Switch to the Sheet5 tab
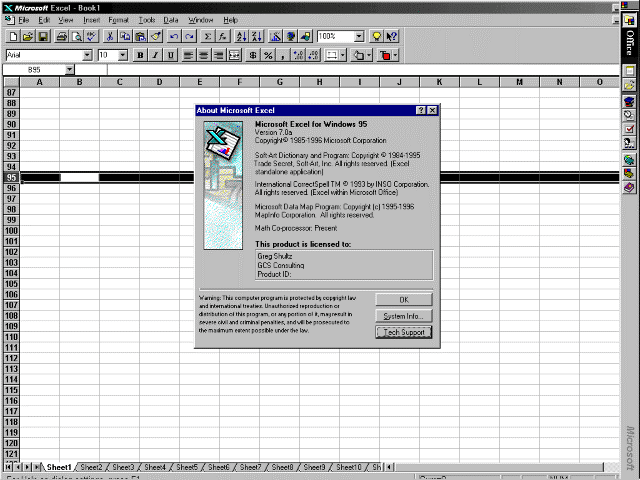This screenshot has height=480, width=640. pos(187,467)
